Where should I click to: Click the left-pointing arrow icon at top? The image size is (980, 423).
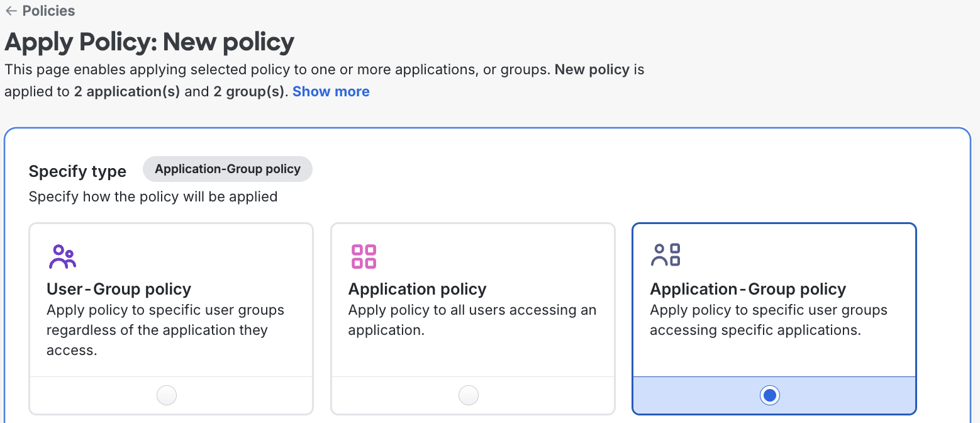pyautogui.click(x=11, y=10)
